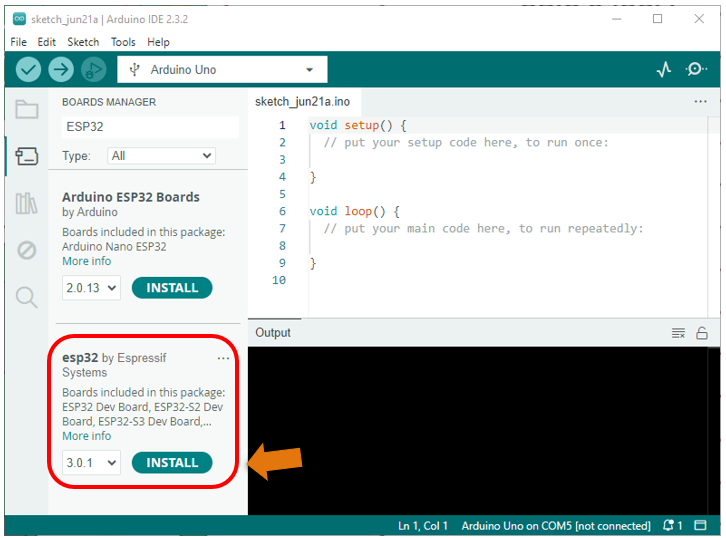
Task: Open the Edit menu
Action: (46, 42)
